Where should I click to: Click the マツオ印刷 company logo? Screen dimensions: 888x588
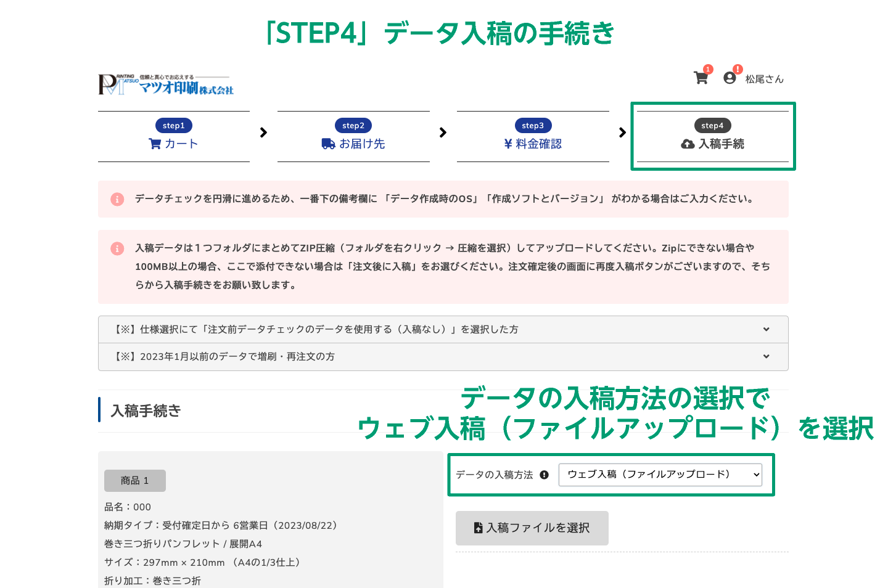pos(166,84)
